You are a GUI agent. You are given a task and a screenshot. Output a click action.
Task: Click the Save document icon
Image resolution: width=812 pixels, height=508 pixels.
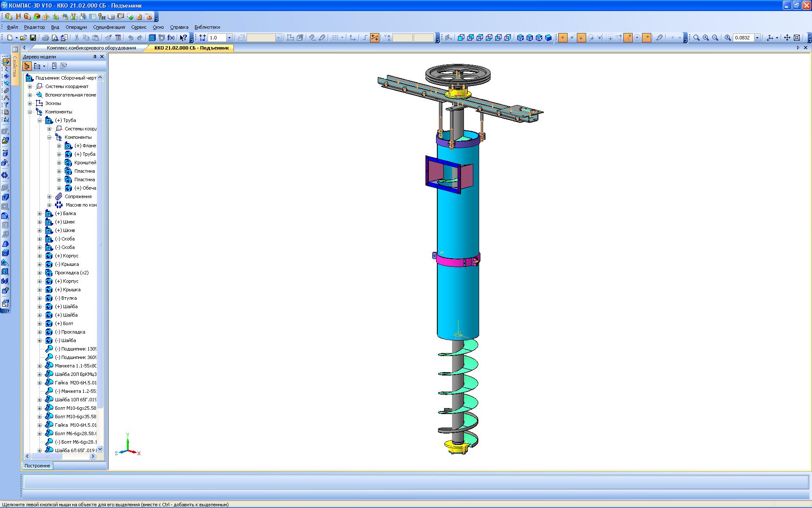(33, 38)
